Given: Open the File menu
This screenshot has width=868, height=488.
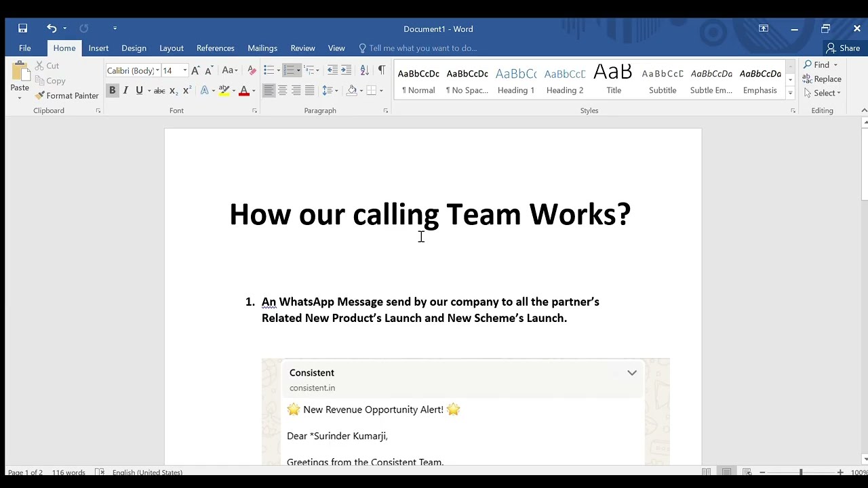Looking at the screenshot, I should (x=24, y=48).
